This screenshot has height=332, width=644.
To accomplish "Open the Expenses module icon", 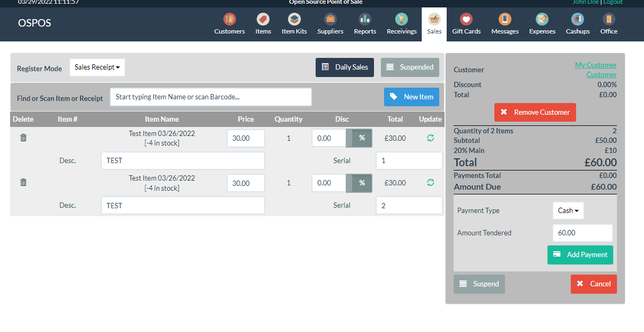I will [x=542, y=20].
